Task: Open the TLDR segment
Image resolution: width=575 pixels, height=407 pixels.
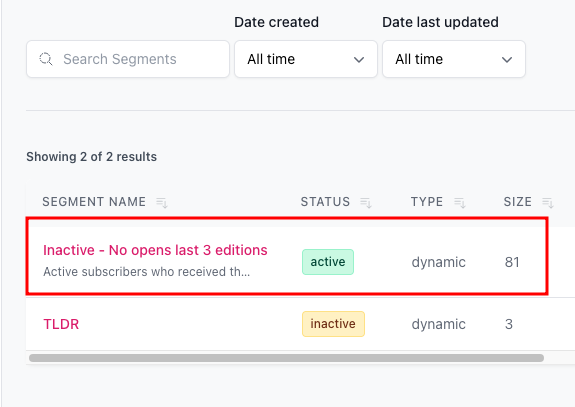Action: coord(61,324)
